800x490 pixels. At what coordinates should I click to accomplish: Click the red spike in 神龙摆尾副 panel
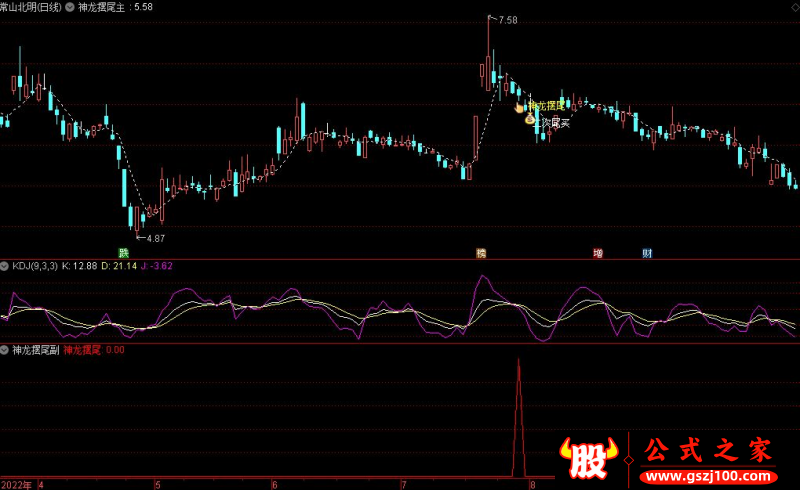pyautogui.click(x=519, y=419)
